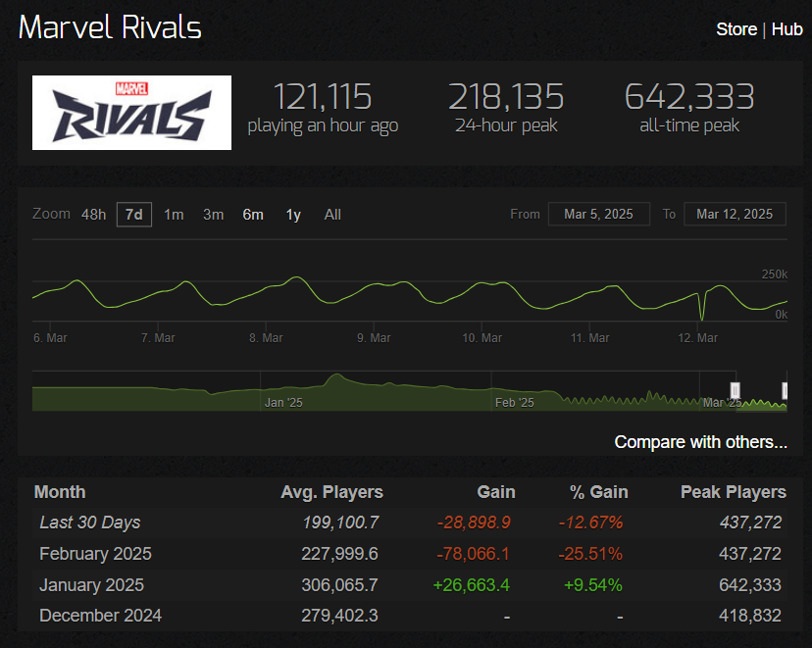Show All time chart range
The width and height of the screenshot is (812, 648).
coord(332,215)
